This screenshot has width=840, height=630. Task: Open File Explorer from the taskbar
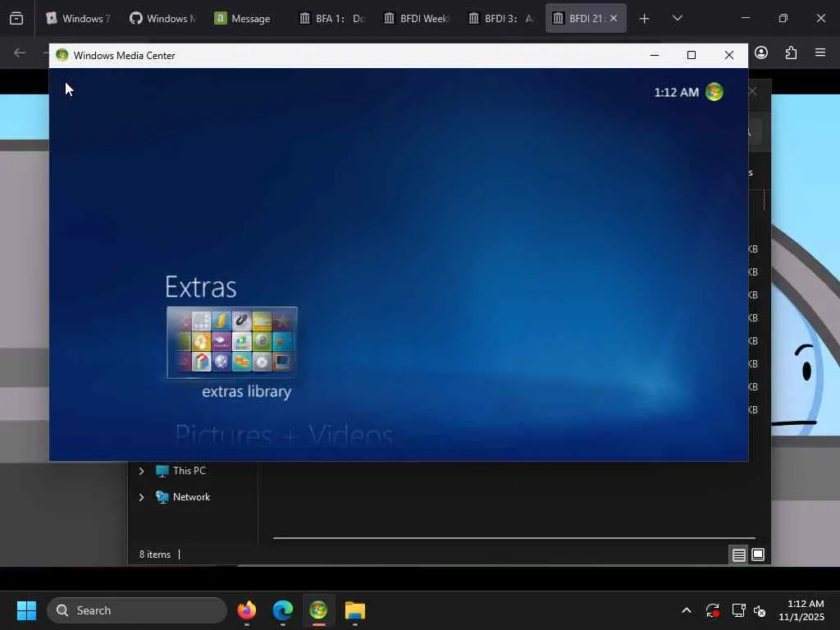354,610
